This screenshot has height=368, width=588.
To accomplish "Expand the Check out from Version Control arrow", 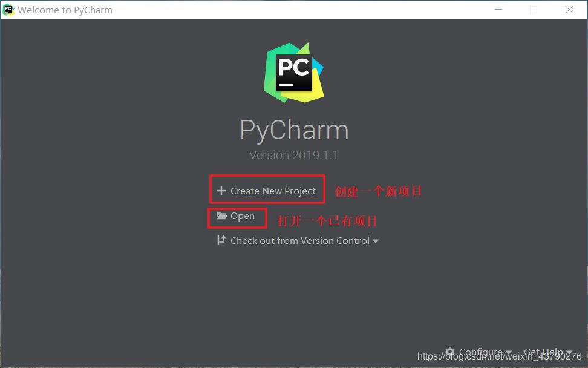I will pos(376,241).
